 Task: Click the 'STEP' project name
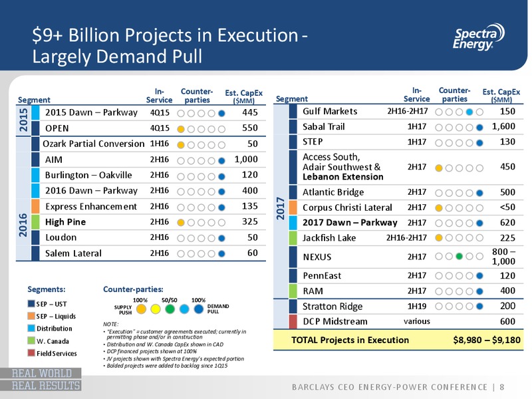[x=313, y=142]
